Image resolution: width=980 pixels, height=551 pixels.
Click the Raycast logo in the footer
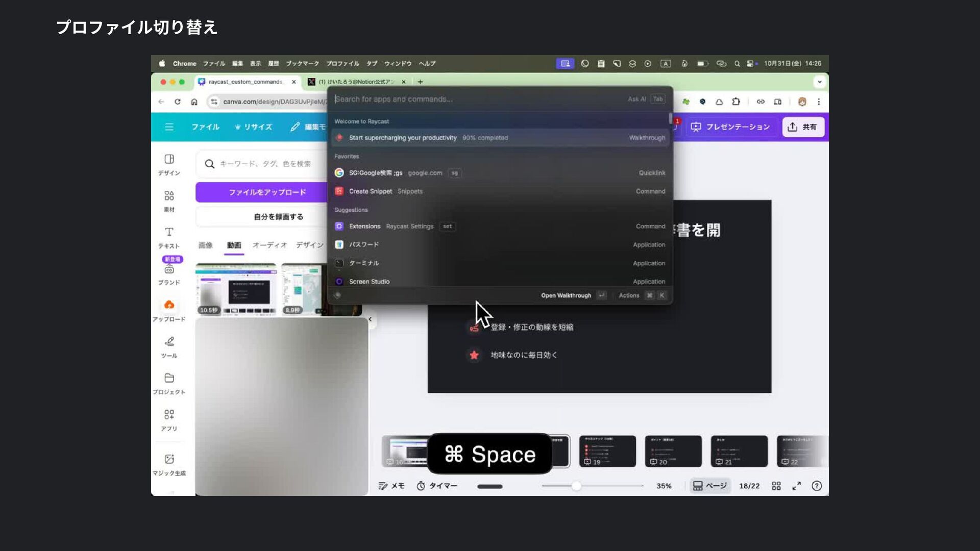pyautogui.click(x=337, y=295)
